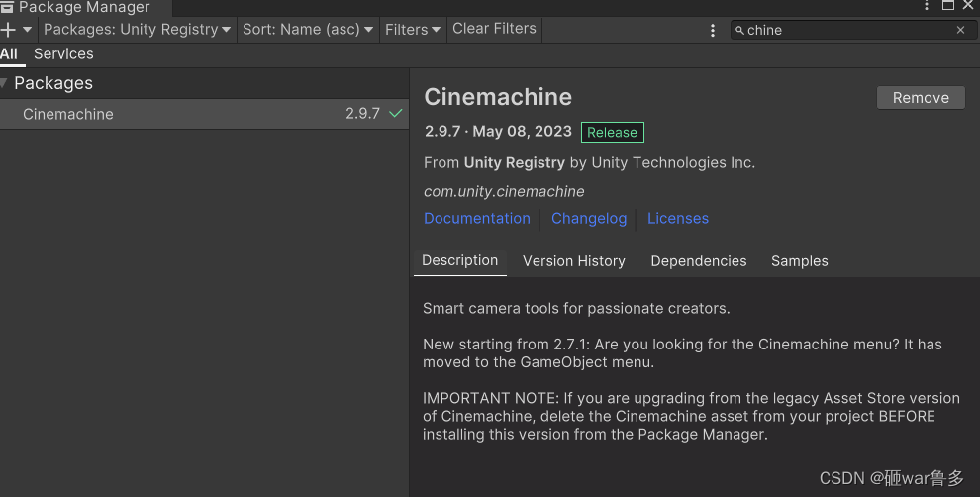Open the Sort: Name (asc) dropdown
Screen dimensions: 980x497
(308, 30)
